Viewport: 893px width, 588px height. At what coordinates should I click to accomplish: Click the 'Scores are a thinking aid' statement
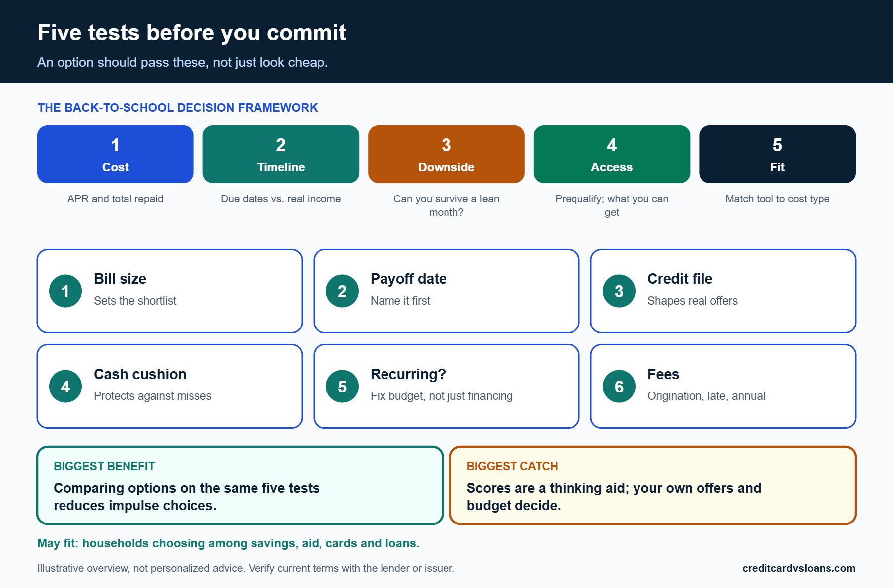[614, 497]
